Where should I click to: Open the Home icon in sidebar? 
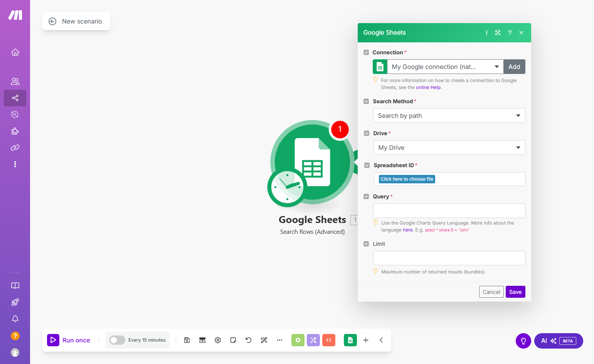click(15, 52)
